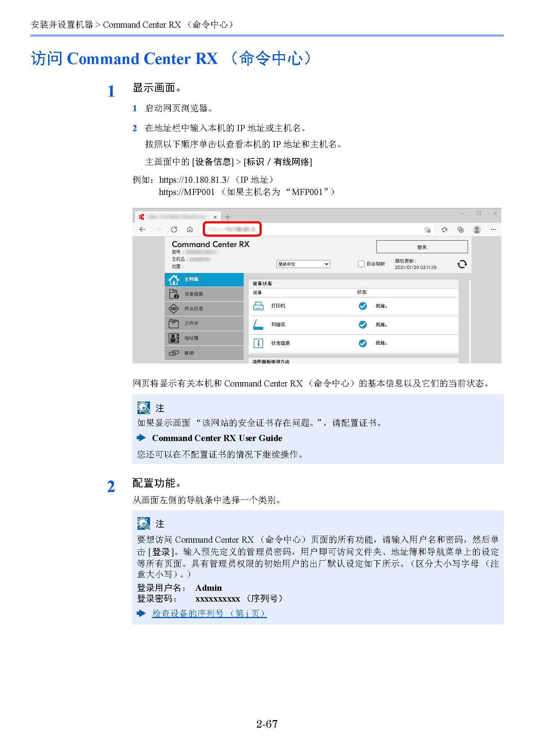Image resolution: width=534 pixels, height=756 pixels.
Task: Click the page heading 访问 Command Center RX
Action: pyautogui.click(x=171, y=58)
